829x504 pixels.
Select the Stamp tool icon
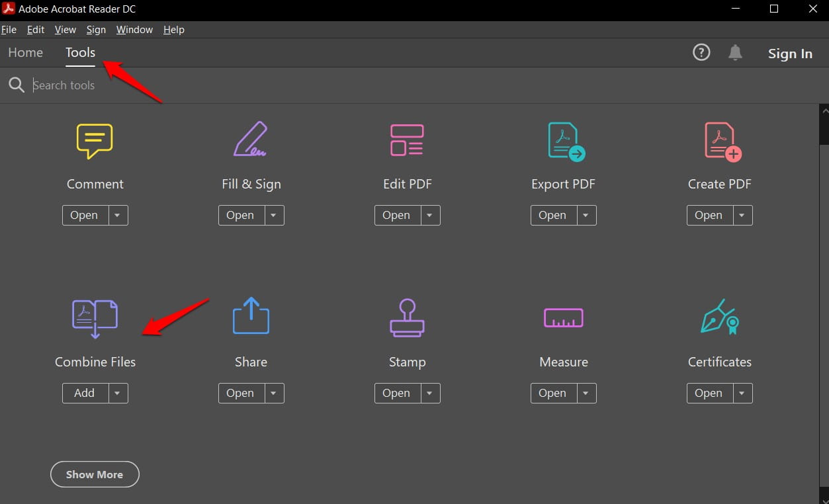click(407, 318)
